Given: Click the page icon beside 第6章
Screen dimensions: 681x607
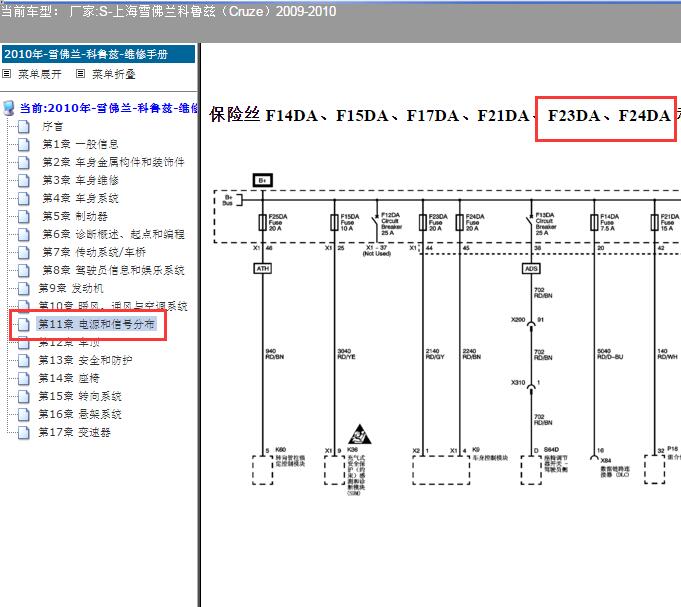Looking at the screenshot, I should pos(24,235).
